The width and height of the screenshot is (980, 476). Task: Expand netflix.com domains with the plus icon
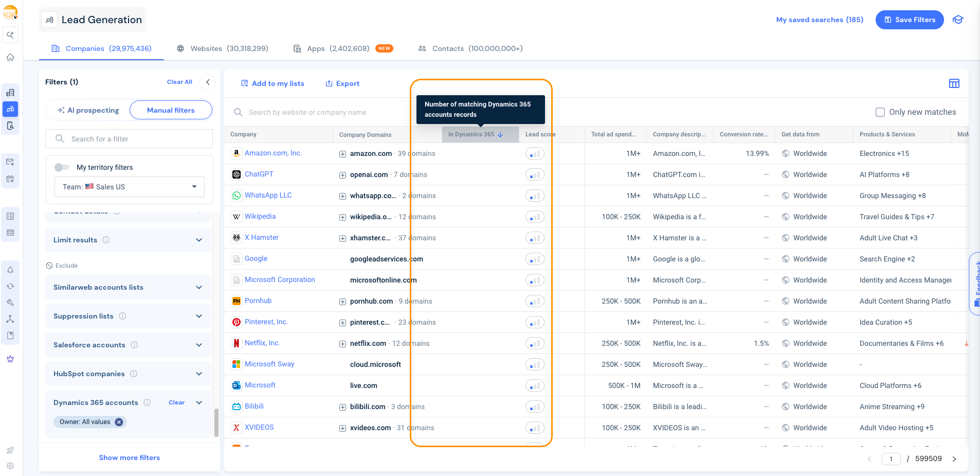(342, 344)
